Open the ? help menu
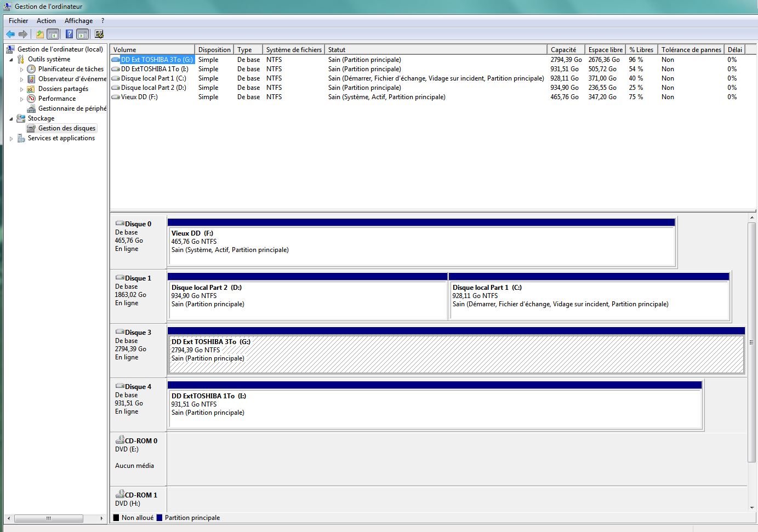 (102, 21)
